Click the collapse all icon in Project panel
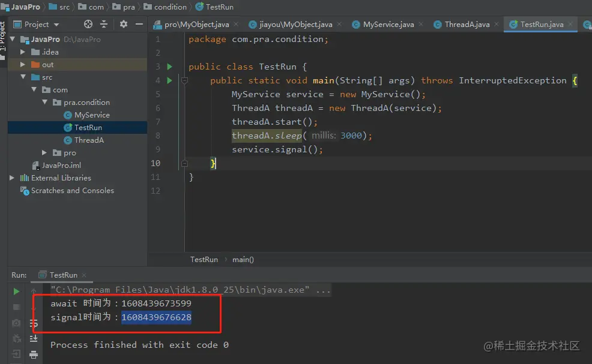The width and height of the screenshot is (592, 364). tap(104, 24)
